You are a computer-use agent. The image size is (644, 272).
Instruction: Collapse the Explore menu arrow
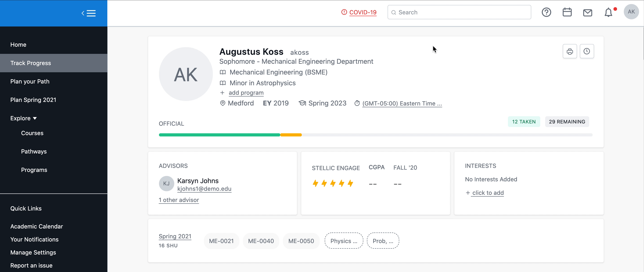(35, 118)
